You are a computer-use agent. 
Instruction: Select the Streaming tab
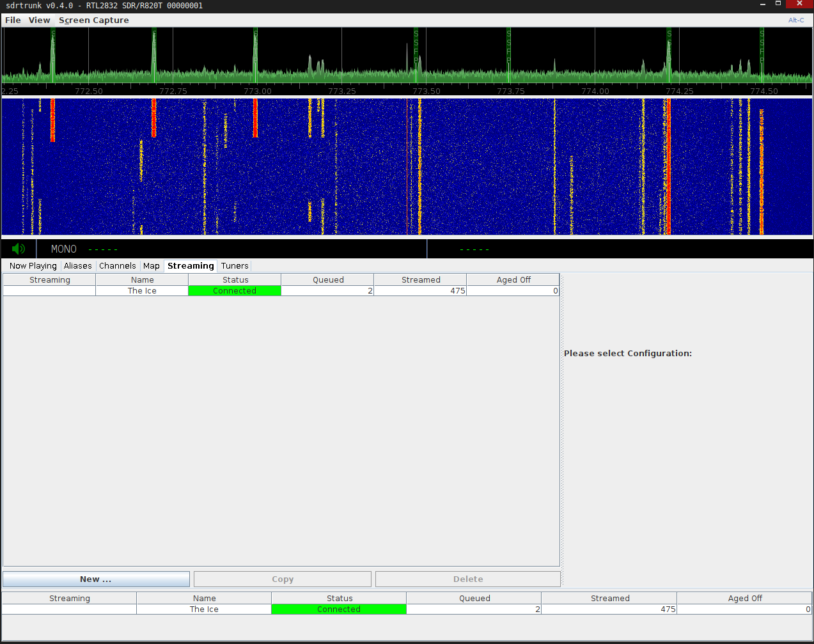191,266
